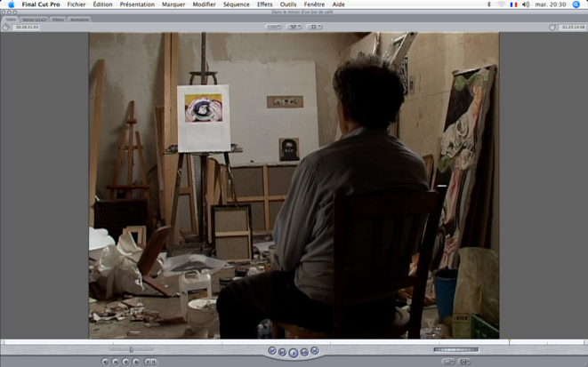588x367 pixels.
Task: Open the playhead sync pop-up menu
Action: click(x=294, y=27)
